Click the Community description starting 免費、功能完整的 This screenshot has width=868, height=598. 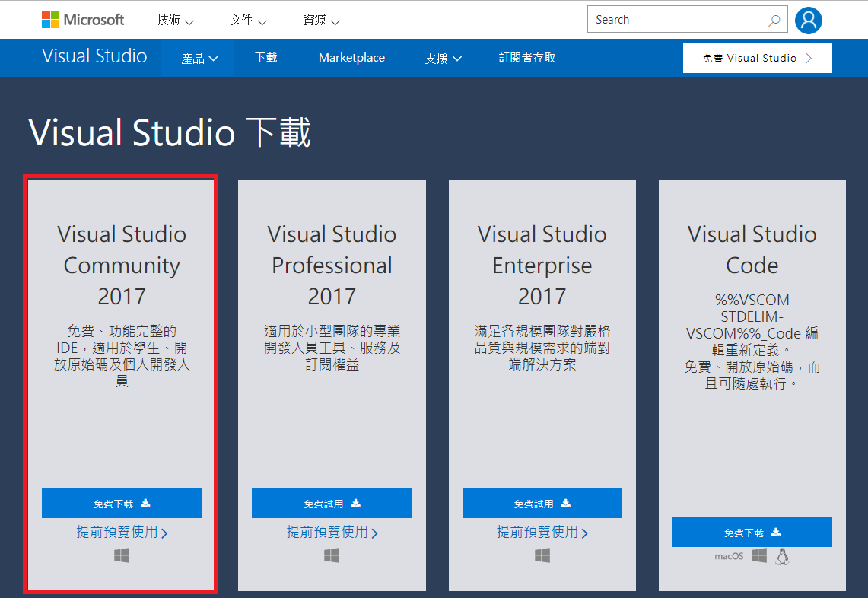click(122, 356)
